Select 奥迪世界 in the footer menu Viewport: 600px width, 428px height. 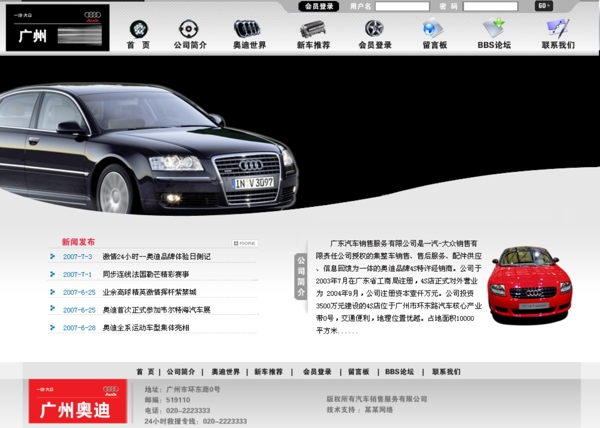click(x=225, y=372)
